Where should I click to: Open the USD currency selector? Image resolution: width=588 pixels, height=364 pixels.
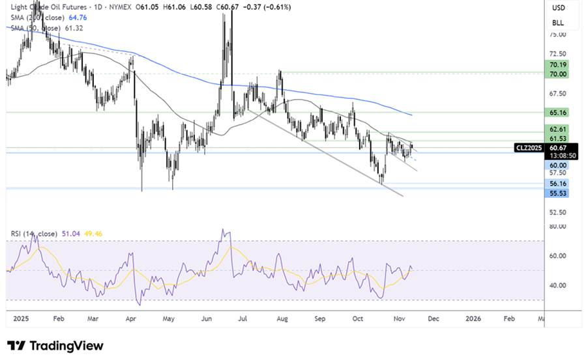(x=558, y=8)
